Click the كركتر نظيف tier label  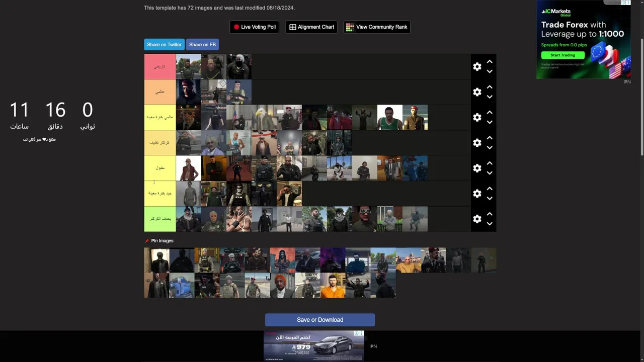(160, 143)
